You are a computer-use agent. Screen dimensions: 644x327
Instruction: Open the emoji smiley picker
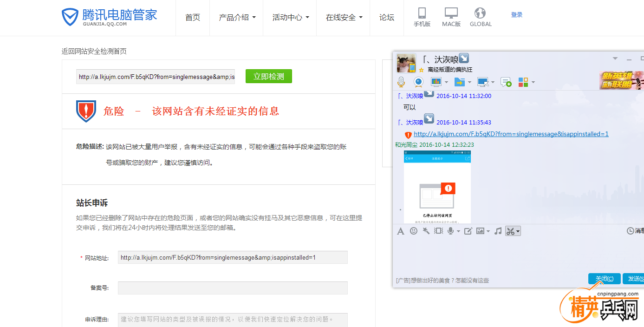[x=414, y=231]
